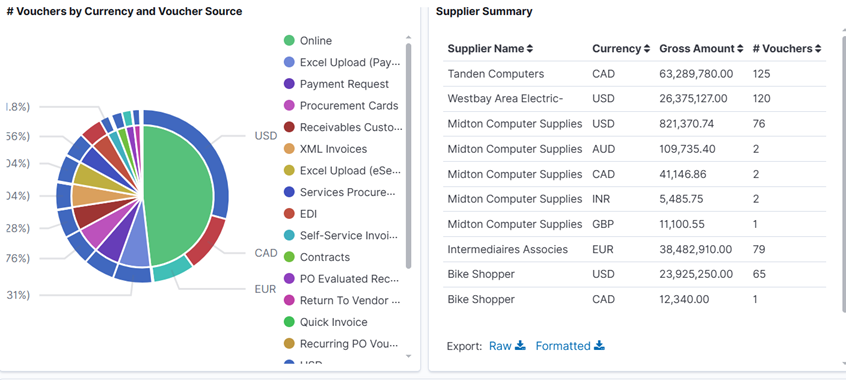Sort by Currency column arrows
846x380 pixels.
[x=646, y=49]
